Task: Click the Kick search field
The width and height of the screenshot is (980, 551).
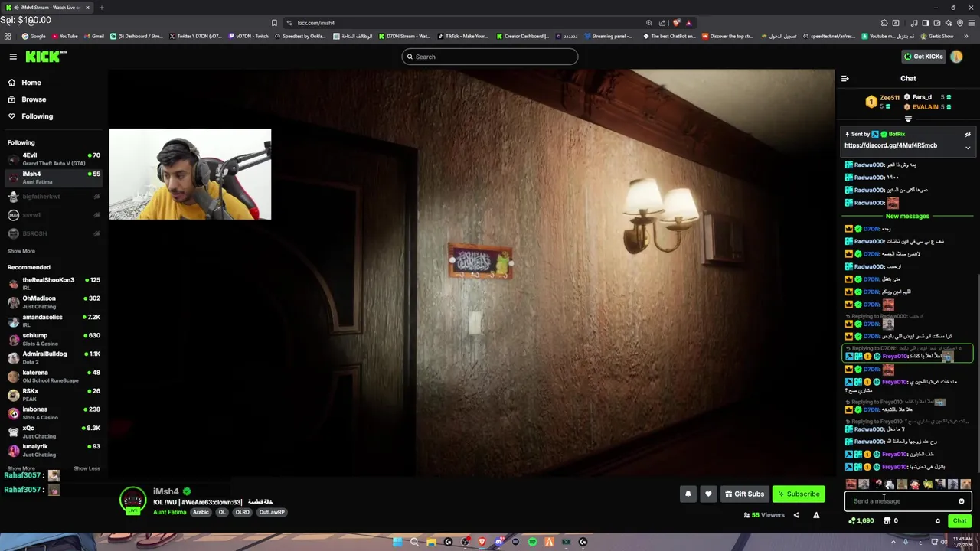Action: (x=489, y=57)
